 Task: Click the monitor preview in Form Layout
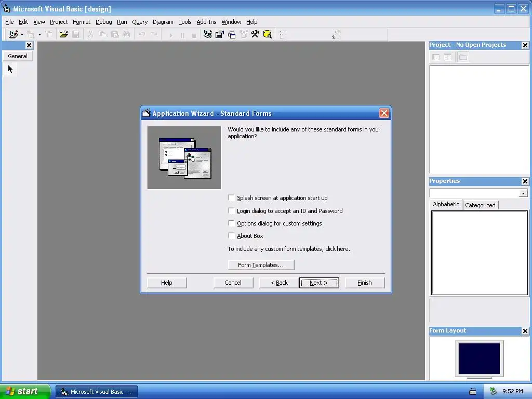click(x=479, y=360)
